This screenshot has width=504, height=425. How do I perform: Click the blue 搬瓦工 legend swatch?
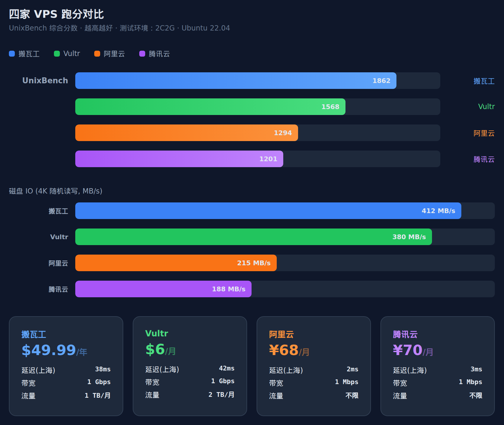tap(12, 54)
